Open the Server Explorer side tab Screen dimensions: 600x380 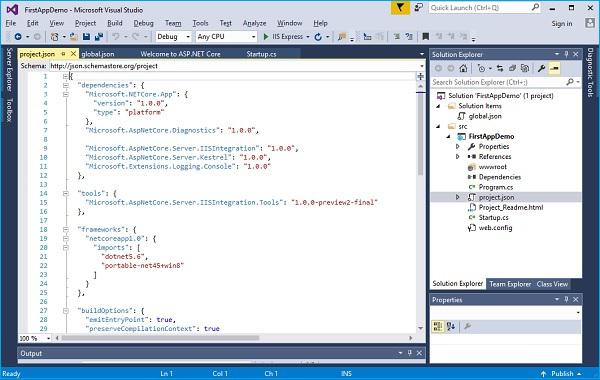click(9, 70)
